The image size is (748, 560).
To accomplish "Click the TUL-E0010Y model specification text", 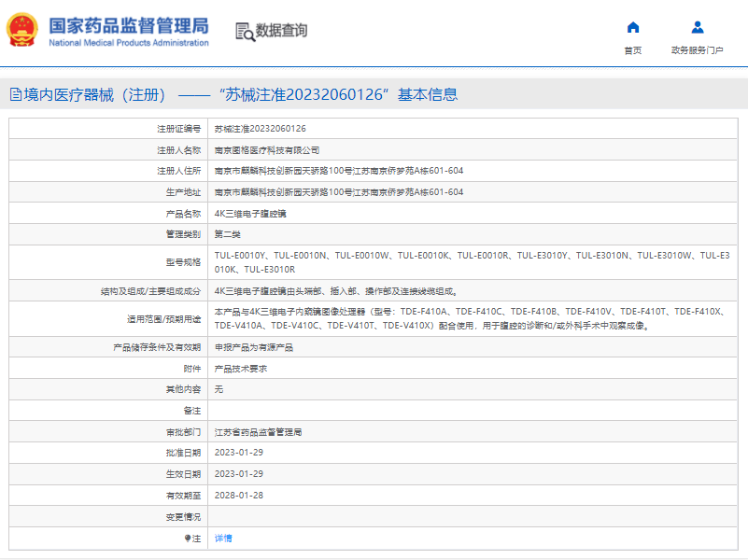I will point(240,256).
